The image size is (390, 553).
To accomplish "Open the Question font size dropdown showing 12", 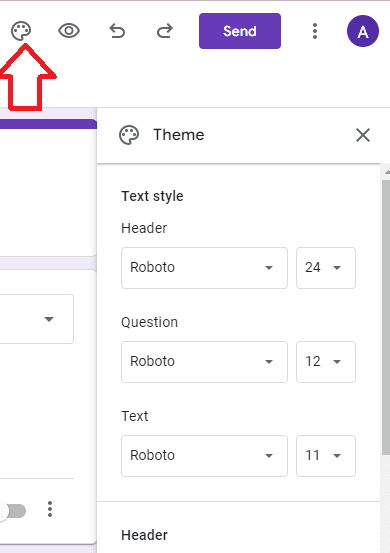I will coord(326,361).
